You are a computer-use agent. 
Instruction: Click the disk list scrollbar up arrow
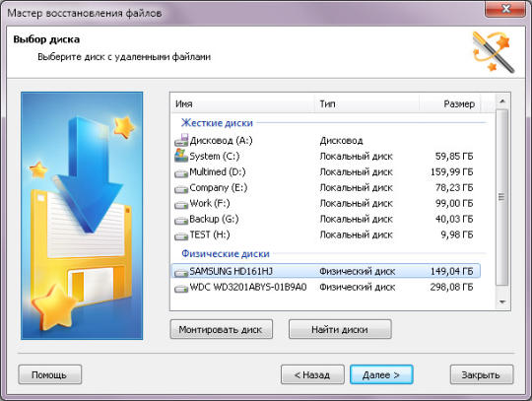point(502,101)
